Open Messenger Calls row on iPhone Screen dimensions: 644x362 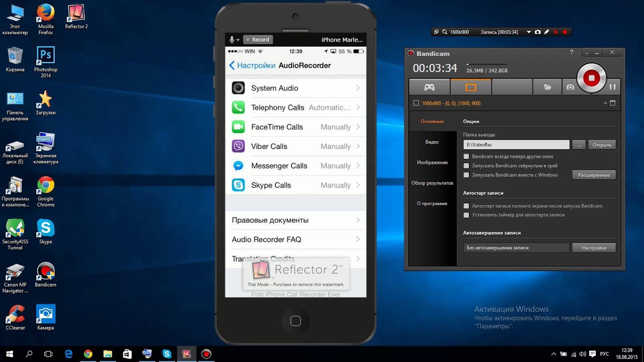coord(296,166)
